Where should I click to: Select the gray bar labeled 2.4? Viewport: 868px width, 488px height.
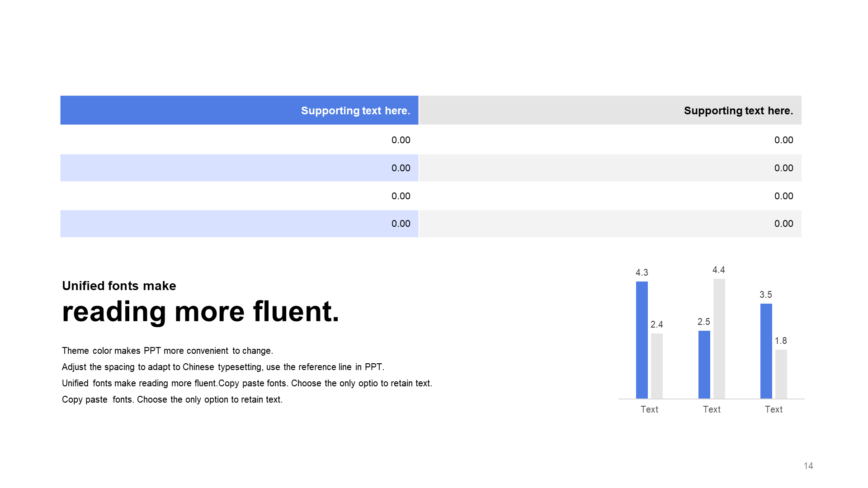[x=657, y=366]
